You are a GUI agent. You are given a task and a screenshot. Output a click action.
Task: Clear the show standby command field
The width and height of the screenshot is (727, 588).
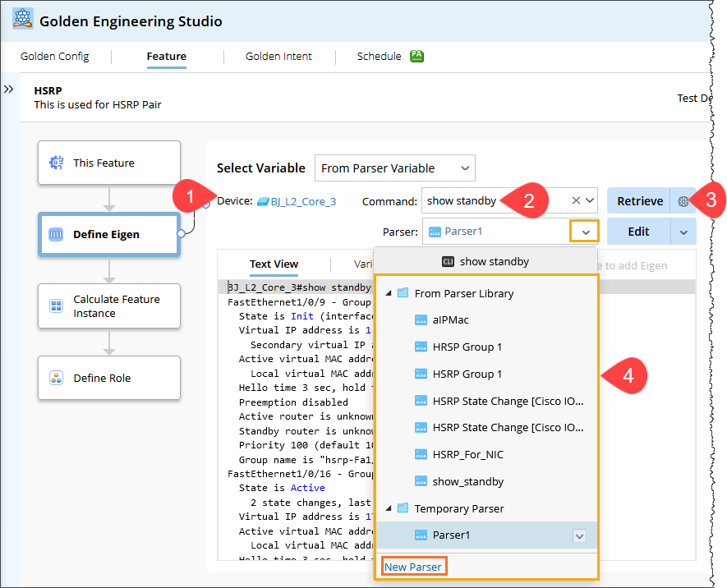point(575,201)
